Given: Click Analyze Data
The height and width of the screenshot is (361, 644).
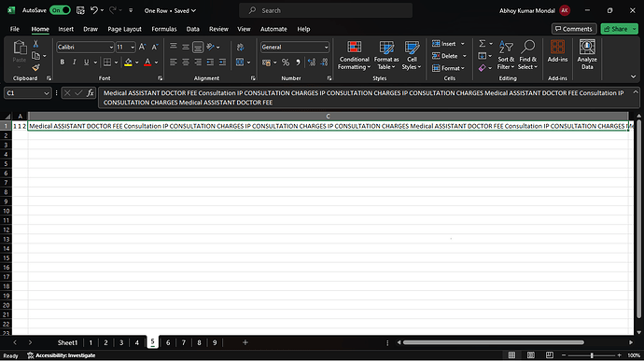Looking at the screenshot, I should 587,55.
